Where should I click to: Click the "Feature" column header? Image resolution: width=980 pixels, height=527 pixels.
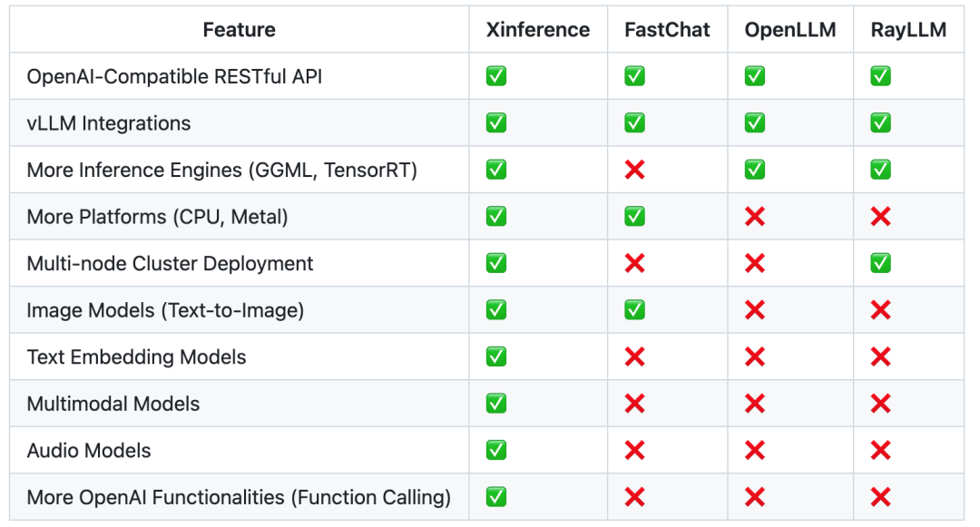pyautogui.click(x=239, y=29)
